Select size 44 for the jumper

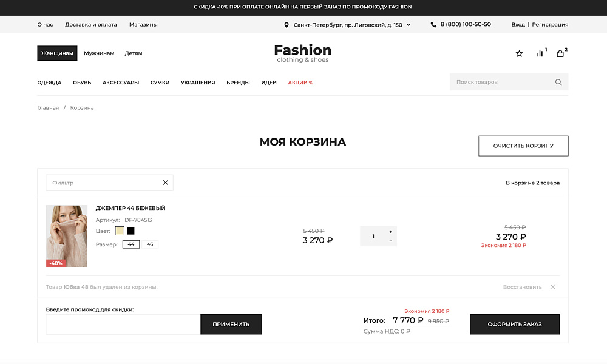click(x=131, y=244)
